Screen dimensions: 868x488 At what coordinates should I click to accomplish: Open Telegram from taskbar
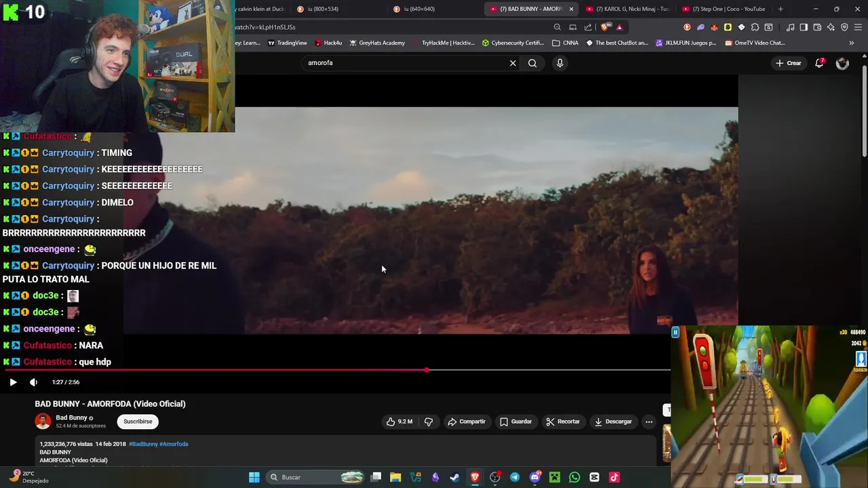click(515, 477)
